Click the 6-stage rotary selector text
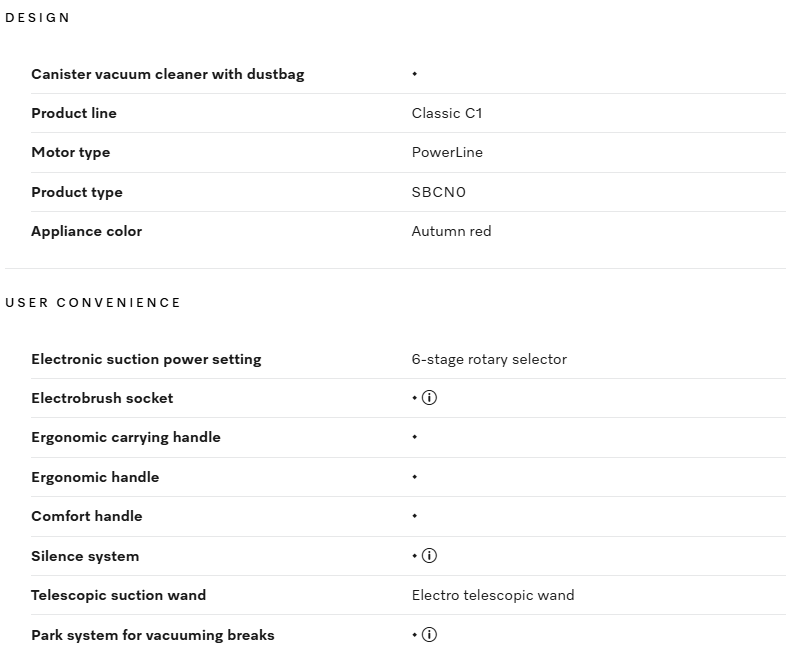 (489, 359)
